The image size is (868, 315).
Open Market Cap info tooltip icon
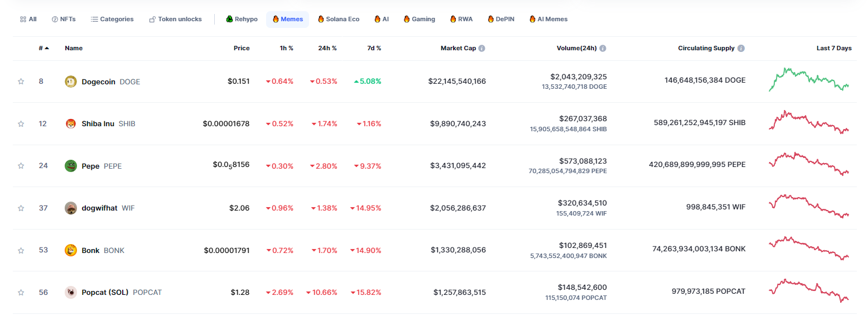pyautogui.click(x=481, y=49)
